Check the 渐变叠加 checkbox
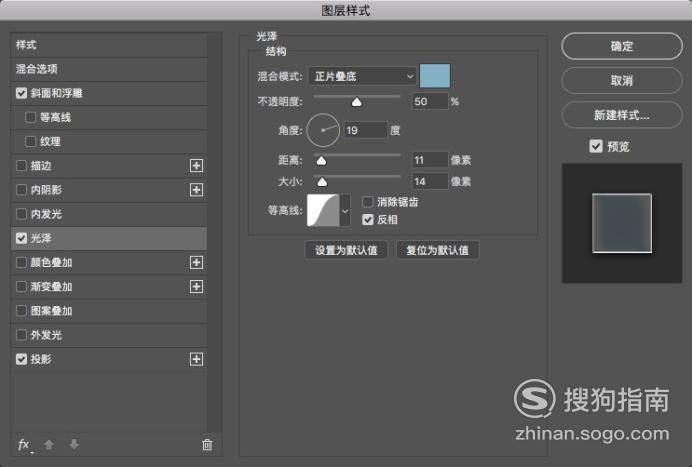The height and width of the screenshot is (467, 692). click(21, 286)
